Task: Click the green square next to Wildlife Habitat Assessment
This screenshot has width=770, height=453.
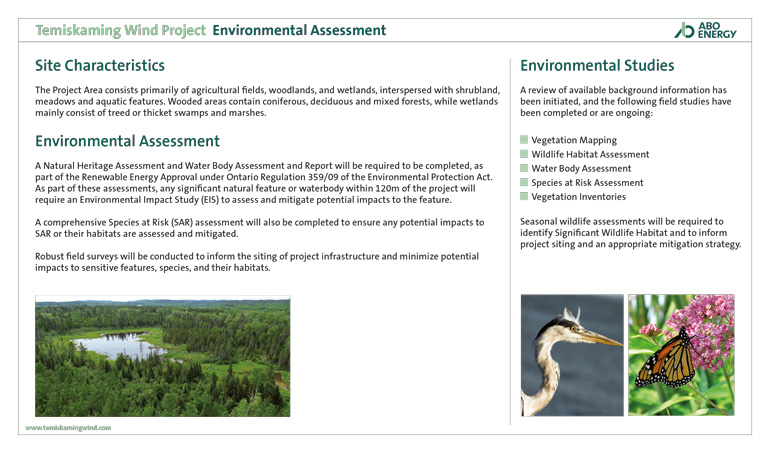Action: [524, 155]
